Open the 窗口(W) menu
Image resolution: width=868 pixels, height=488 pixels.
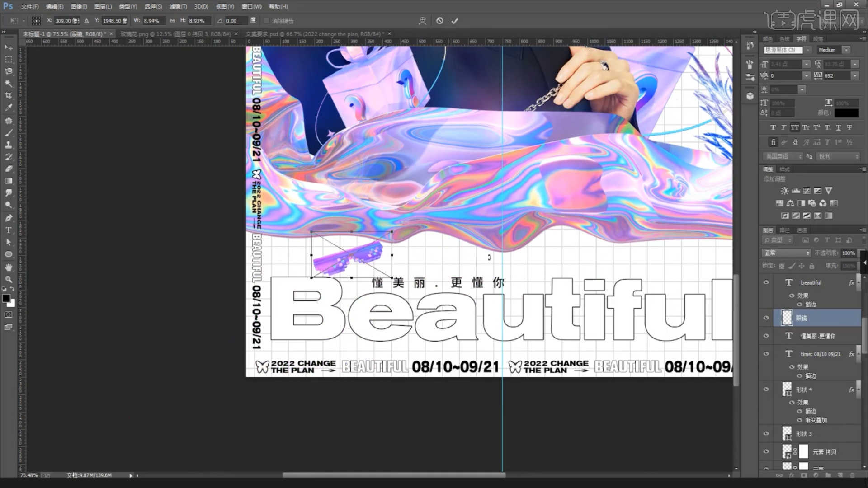point(251,6)
